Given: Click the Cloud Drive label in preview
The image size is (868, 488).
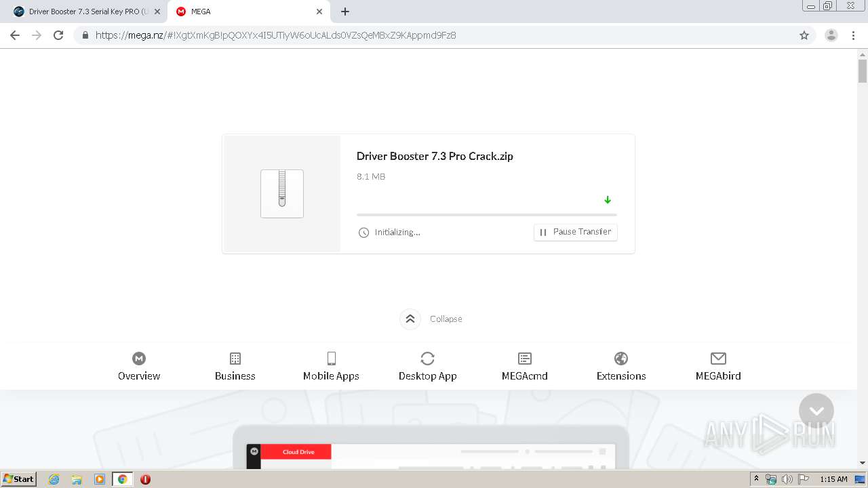Looking at the screenshot, I should (x=299, y=452).
